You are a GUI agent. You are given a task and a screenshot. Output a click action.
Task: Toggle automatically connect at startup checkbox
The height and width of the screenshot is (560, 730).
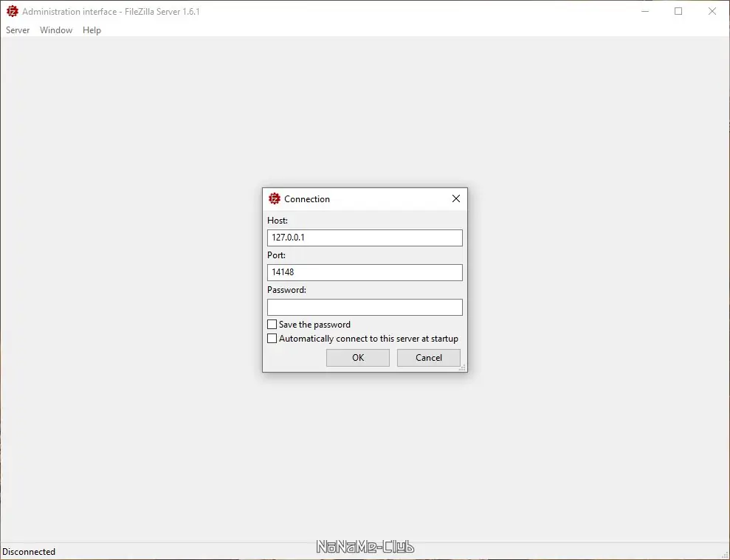[272, 339]
